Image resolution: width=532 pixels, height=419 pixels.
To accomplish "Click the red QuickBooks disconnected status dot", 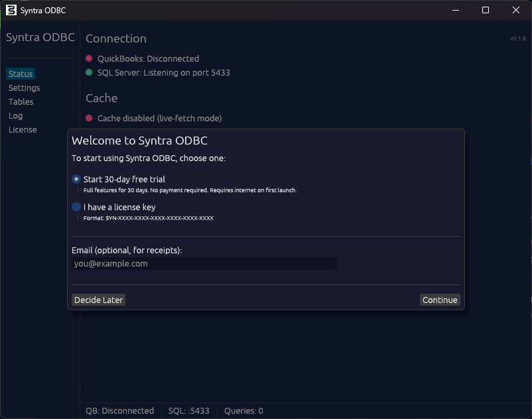I will (x=89, y=58).
